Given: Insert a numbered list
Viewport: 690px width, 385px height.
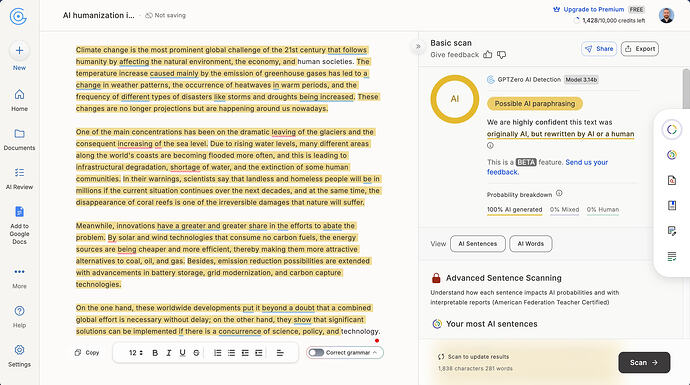Looking at the screenshot, I should tap(217, 353).
